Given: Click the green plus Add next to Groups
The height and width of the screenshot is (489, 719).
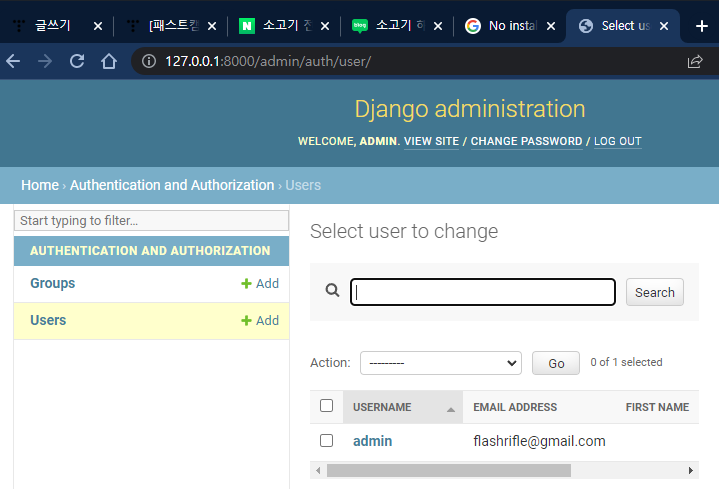Looking at the screenshot, I should tap(260, 283).
